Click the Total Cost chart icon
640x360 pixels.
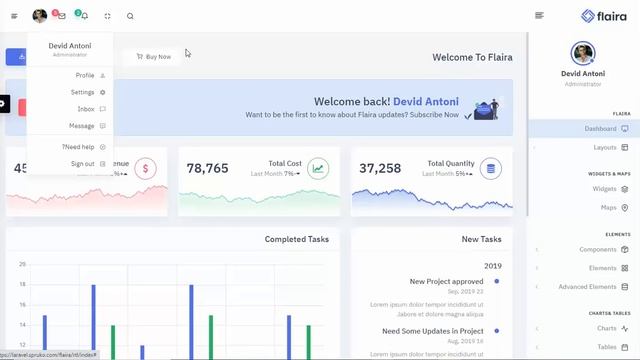[x=318, y=169]
